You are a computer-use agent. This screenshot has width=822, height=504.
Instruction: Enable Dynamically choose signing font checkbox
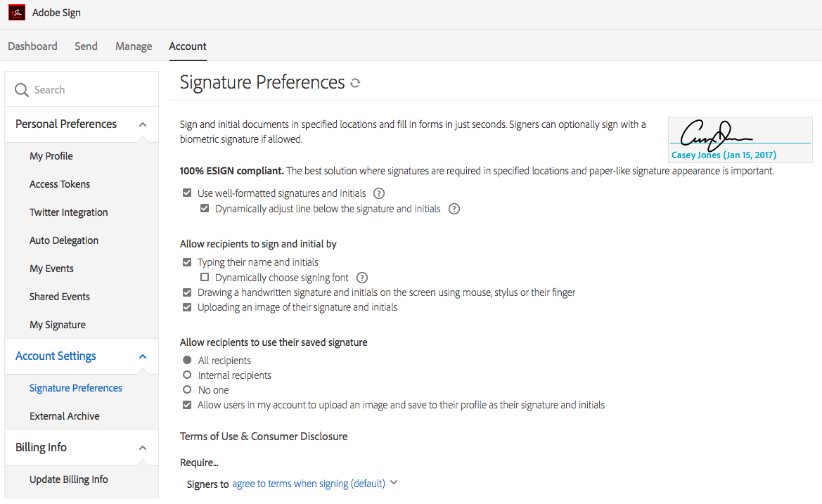[x=205, y=278]
